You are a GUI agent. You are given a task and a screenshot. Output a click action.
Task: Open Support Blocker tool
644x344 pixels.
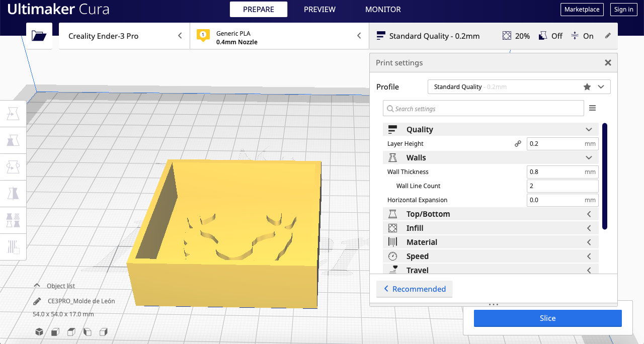point(13,246)
